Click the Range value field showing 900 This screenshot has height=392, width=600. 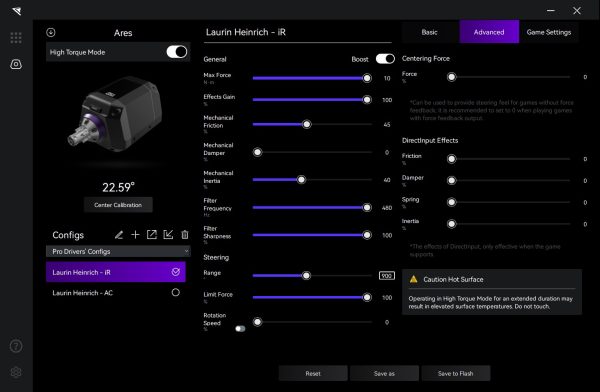point(386,276)
